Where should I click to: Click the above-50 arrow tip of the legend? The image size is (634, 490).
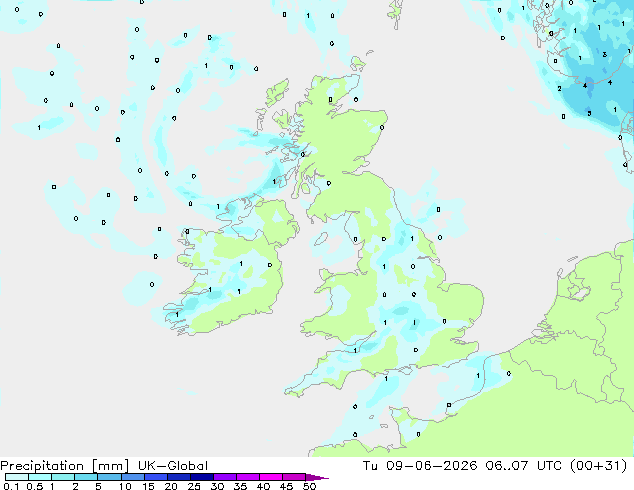317,477
